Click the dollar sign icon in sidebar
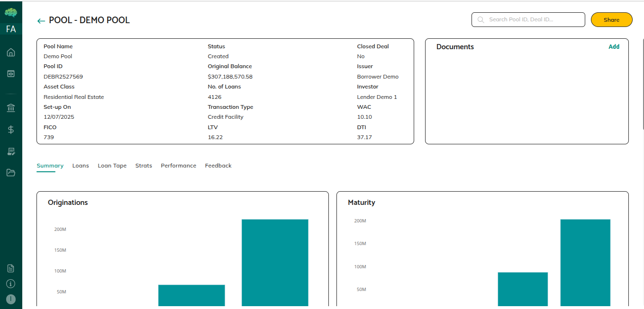 coord(11,130)
